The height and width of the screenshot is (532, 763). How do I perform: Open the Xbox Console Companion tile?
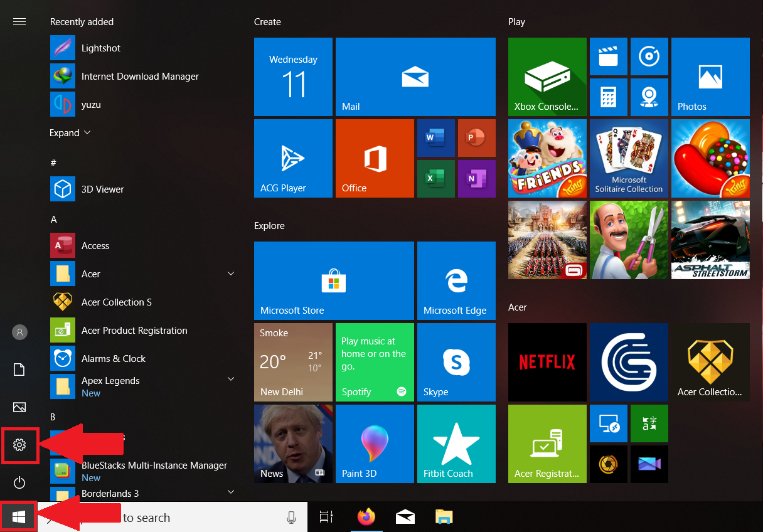click(547, 77)
